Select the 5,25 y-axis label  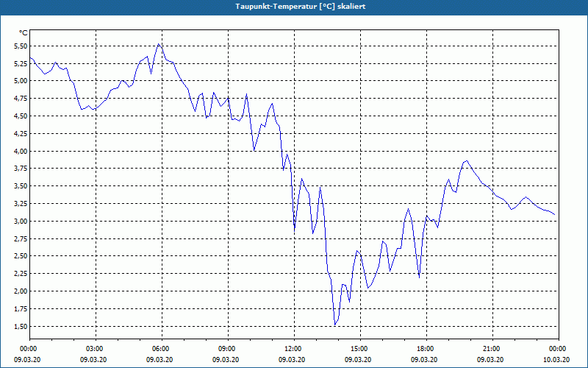click(x=21, y=63)
